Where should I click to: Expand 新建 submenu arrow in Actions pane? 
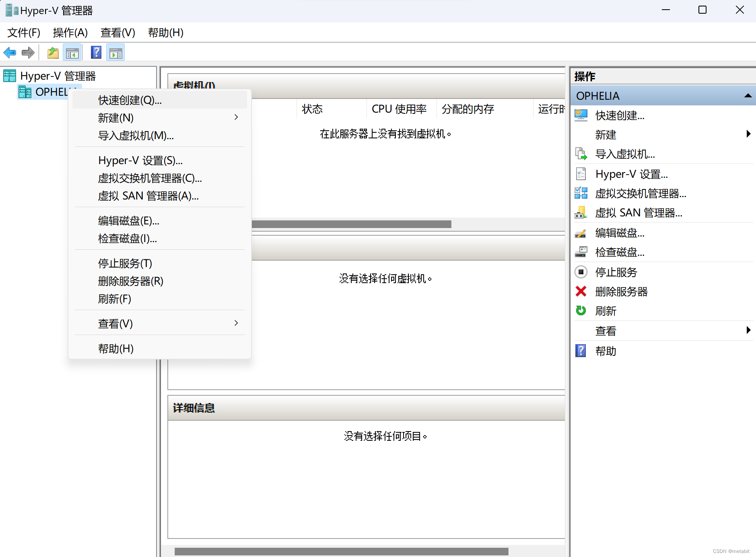click(748, 134)
